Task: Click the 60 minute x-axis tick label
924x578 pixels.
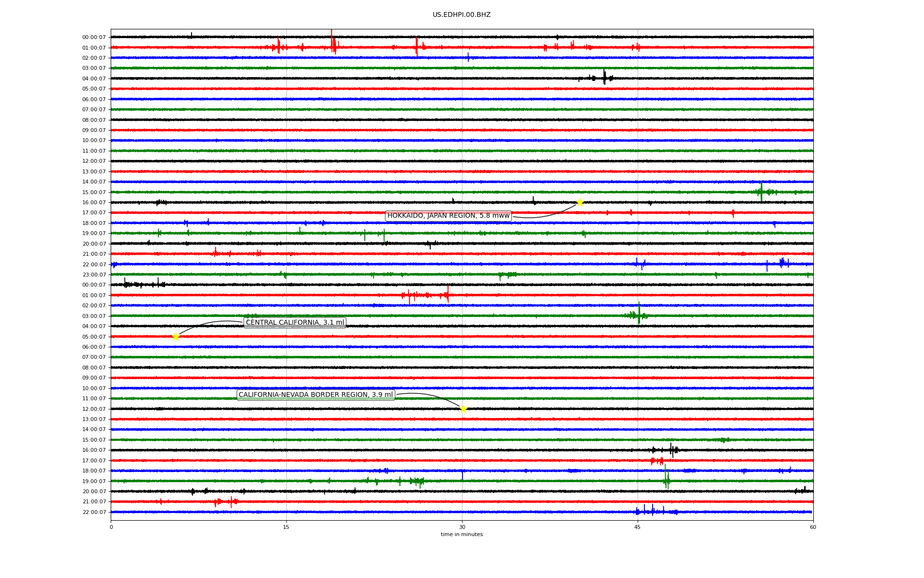Action: pos(813,527)
